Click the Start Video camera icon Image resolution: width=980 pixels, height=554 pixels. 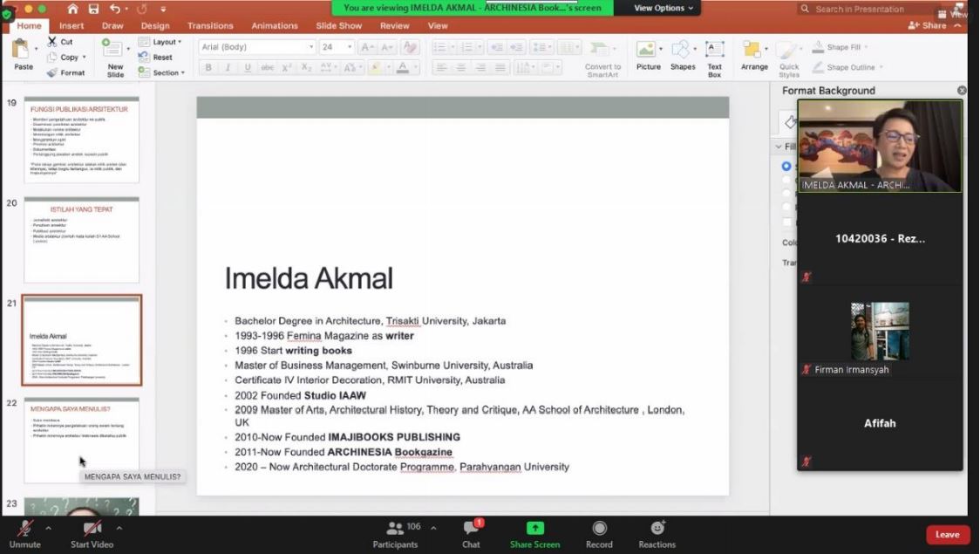(92, 529)
